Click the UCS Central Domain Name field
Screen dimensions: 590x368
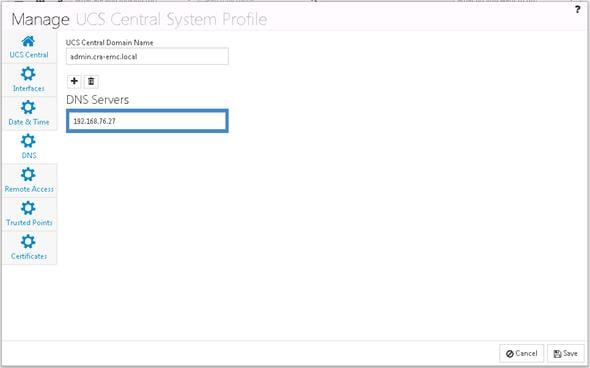[x=147, y=56]
